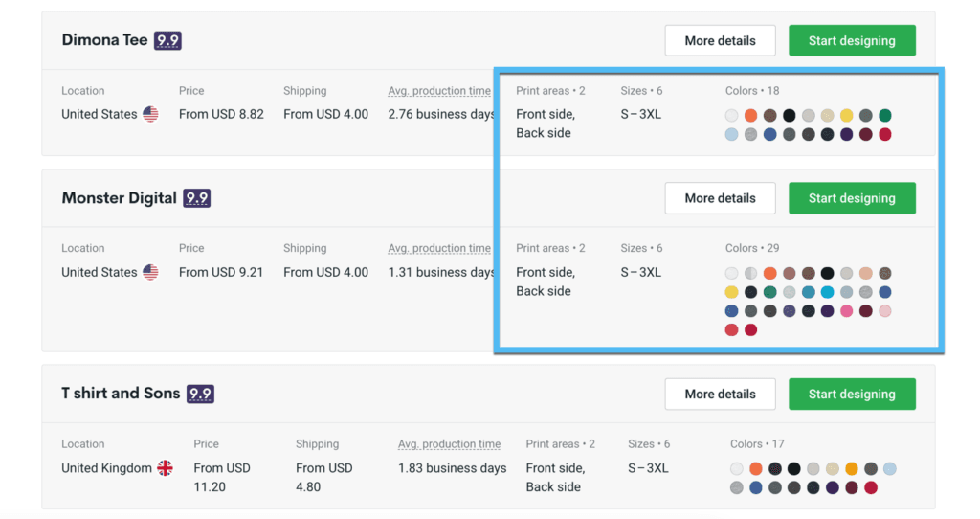This screenshot has height=519, width=980.
Task: Click 1.31 business days production time
Action: 441,273
